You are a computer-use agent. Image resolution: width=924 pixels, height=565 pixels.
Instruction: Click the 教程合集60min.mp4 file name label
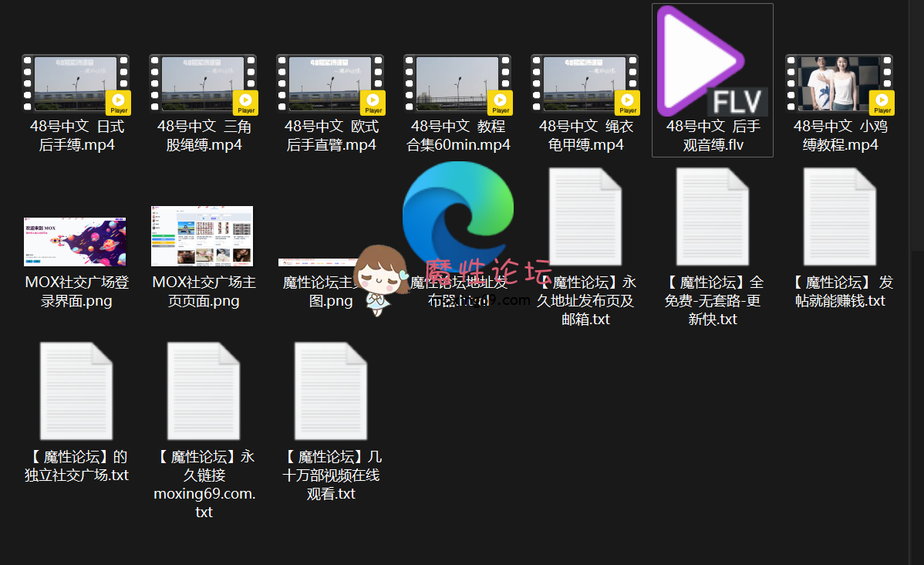click(x=458, y=136)
